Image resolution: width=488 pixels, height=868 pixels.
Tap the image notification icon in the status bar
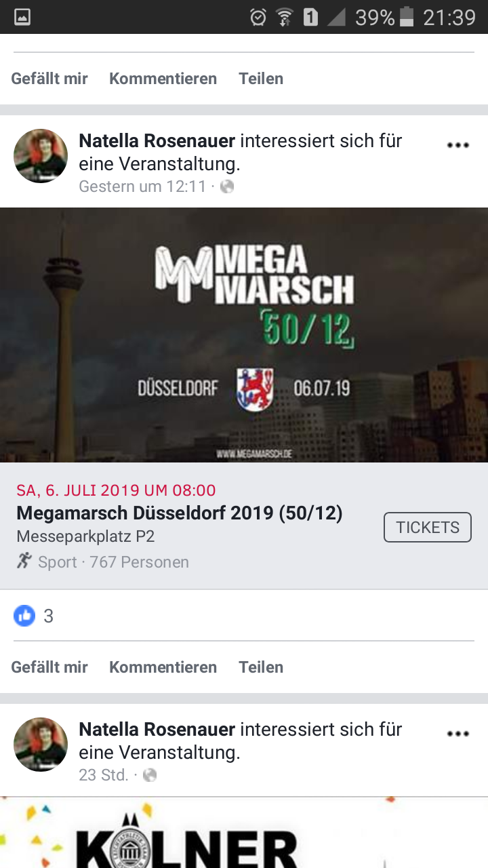click(22, 18)
